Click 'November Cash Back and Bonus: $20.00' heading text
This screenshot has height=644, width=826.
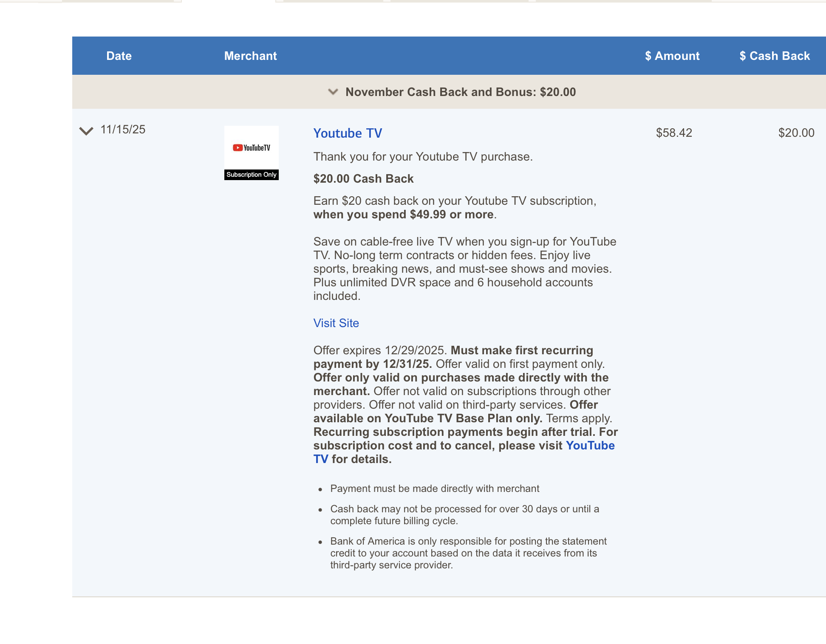pyautogui.click(x=461, y=92)
